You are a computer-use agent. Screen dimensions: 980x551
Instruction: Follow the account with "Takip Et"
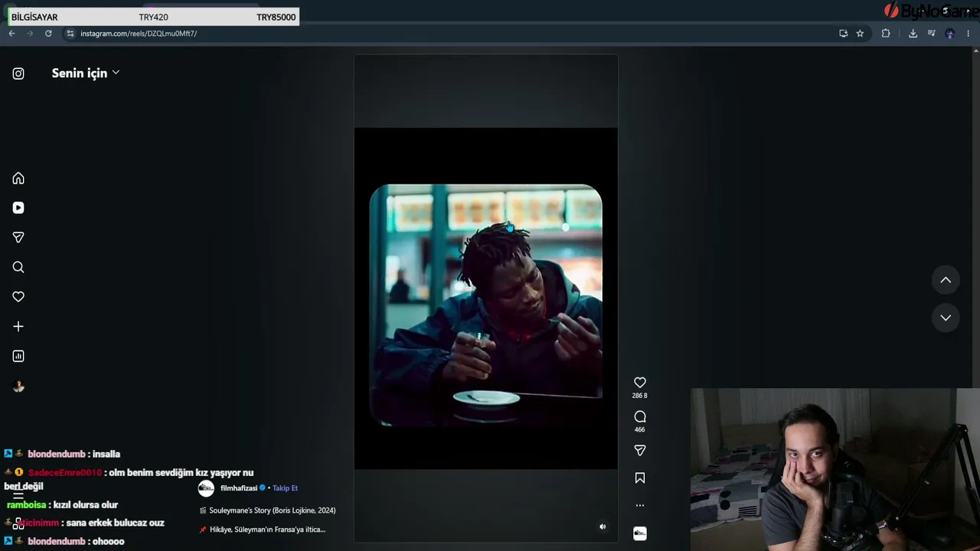tap(285, 488)
